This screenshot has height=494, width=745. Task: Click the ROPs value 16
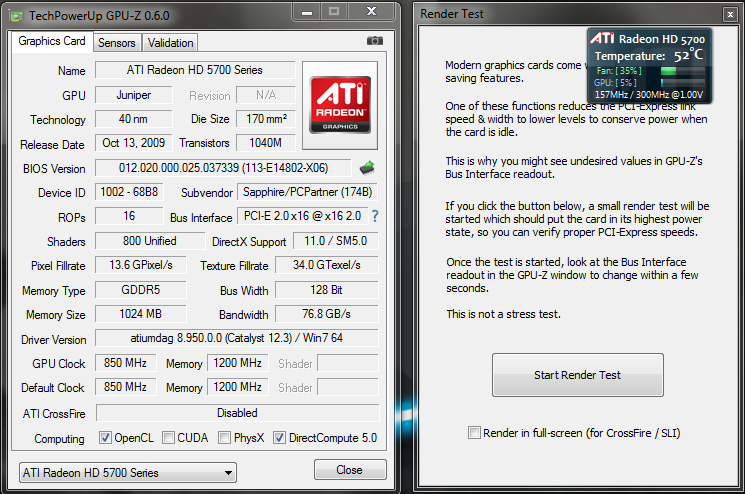tap(129, 216)
